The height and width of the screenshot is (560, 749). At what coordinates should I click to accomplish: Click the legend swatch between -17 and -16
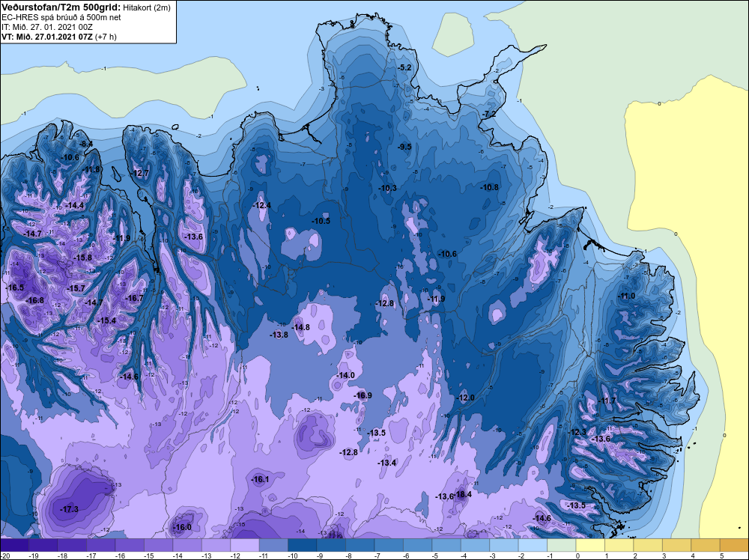(101, 545)
